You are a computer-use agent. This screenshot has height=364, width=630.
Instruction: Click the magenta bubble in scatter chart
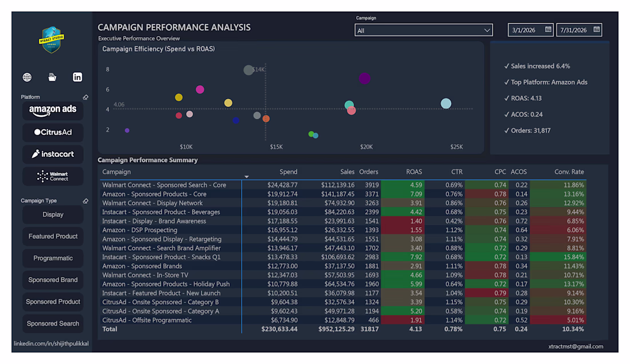click(x=200, y=89)
